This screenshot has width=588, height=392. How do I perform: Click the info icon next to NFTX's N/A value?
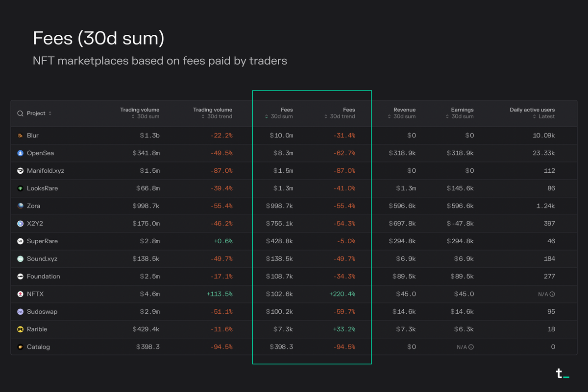coord(552,294)
